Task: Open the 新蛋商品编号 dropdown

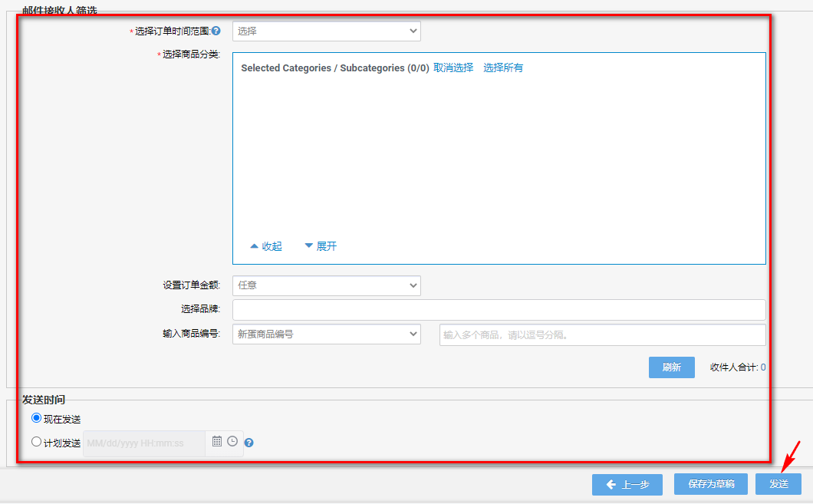Action: [327, 334]
